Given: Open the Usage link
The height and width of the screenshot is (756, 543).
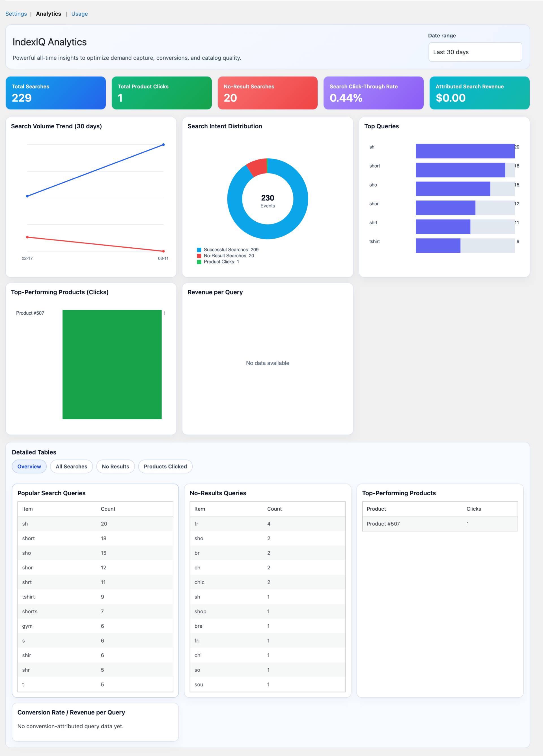Looking at the screenshot, I should tap(79, 14).
